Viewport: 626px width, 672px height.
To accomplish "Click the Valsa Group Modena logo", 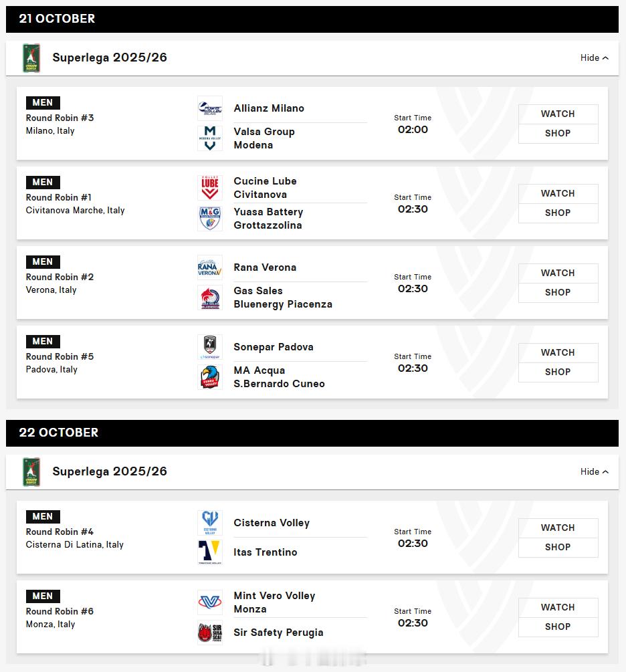I will pyautogui.click(x=209, y=138).
